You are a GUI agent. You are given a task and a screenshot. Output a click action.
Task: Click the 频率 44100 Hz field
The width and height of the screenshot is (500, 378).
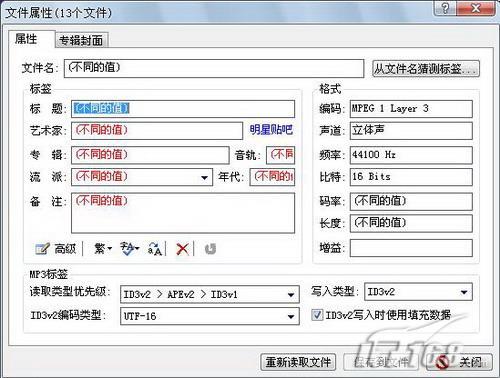point(411,155)
